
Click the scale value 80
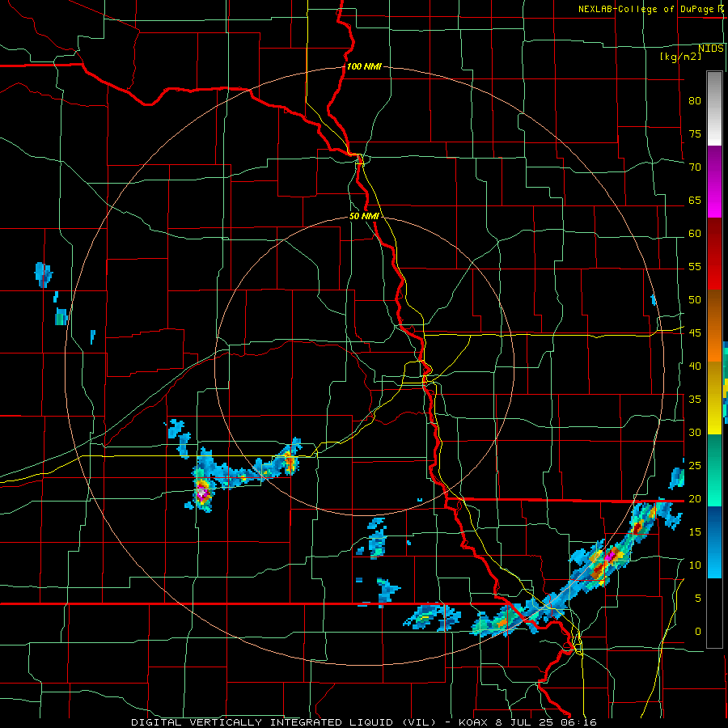pos(695,101)
